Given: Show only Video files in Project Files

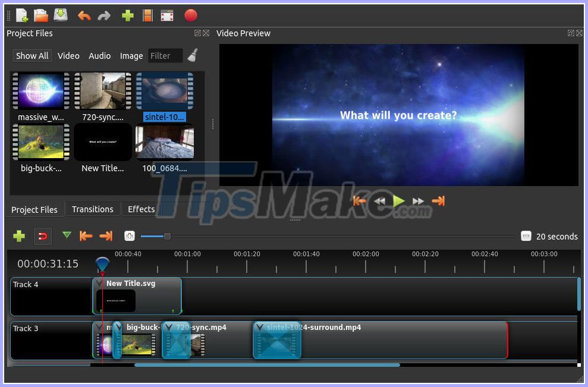Looking at the screenshot, I should pyautogui.click(x=68, y=55).
